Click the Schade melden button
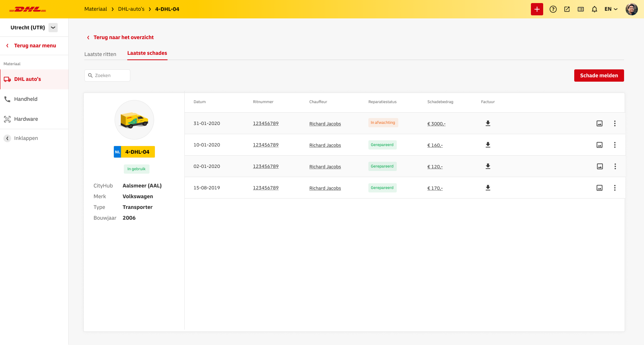The height and width of the screenshot is (345, 644). 599,76
